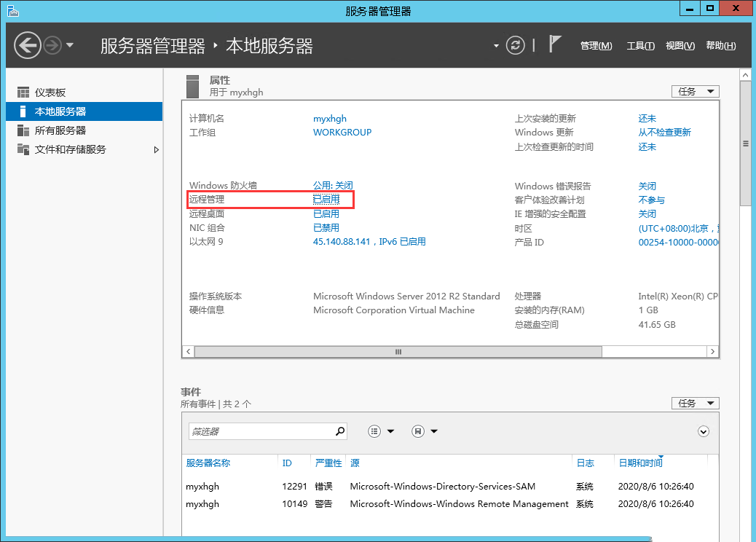This screenshot has width=756, height=542.
Task: Sort by 服务器名称 column header
Action: 208,463
